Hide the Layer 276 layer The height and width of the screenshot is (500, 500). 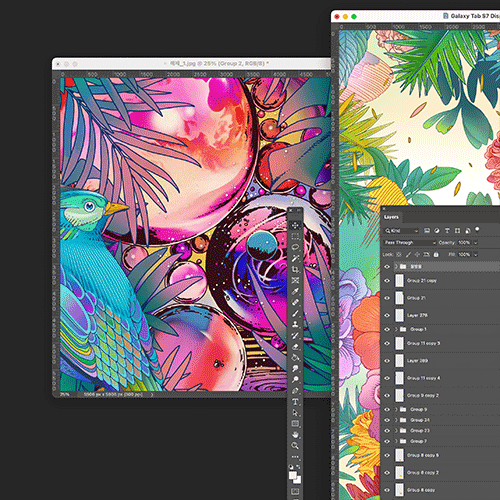tap(387, 315)
